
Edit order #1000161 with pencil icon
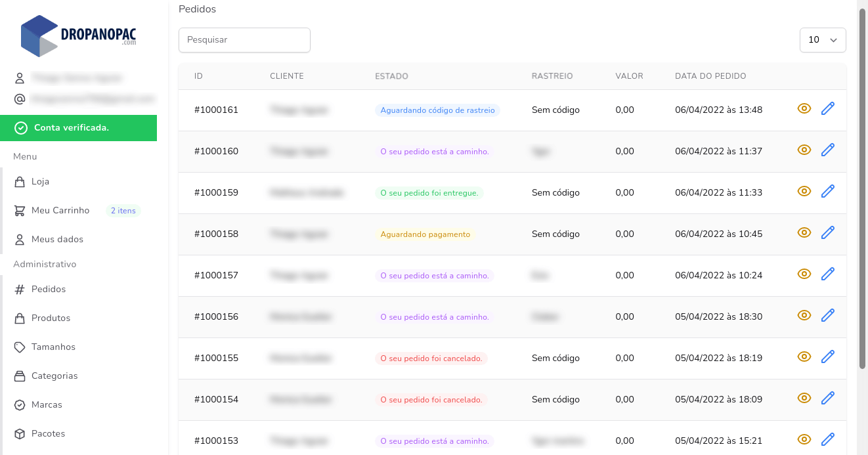click(x=828, y=109)
